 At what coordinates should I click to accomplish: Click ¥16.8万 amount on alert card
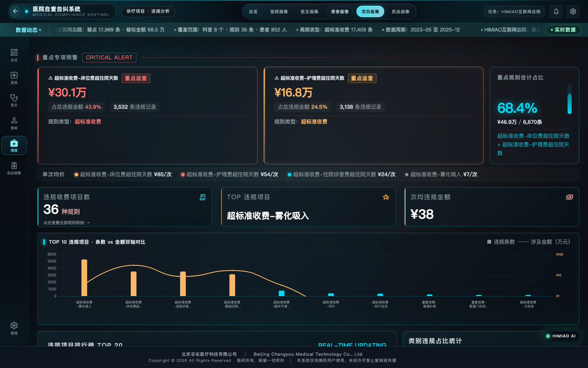pos(293,93)
